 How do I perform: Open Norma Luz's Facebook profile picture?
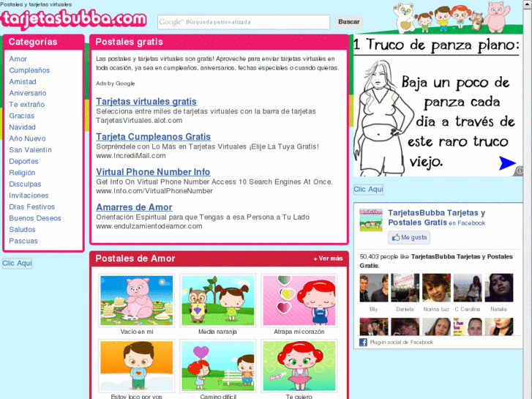pos(436,288)
